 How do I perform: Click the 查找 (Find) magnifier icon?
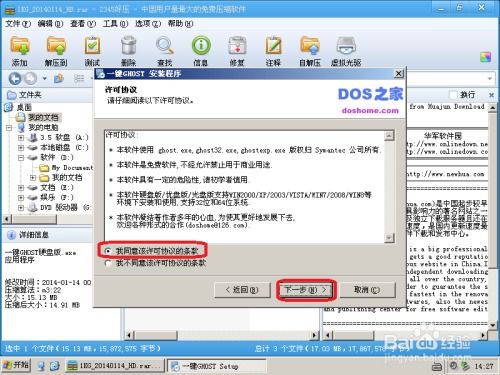165,51
